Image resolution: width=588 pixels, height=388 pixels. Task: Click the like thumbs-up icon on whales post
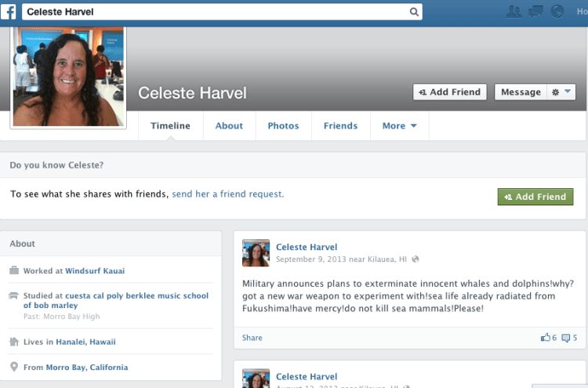545,337
